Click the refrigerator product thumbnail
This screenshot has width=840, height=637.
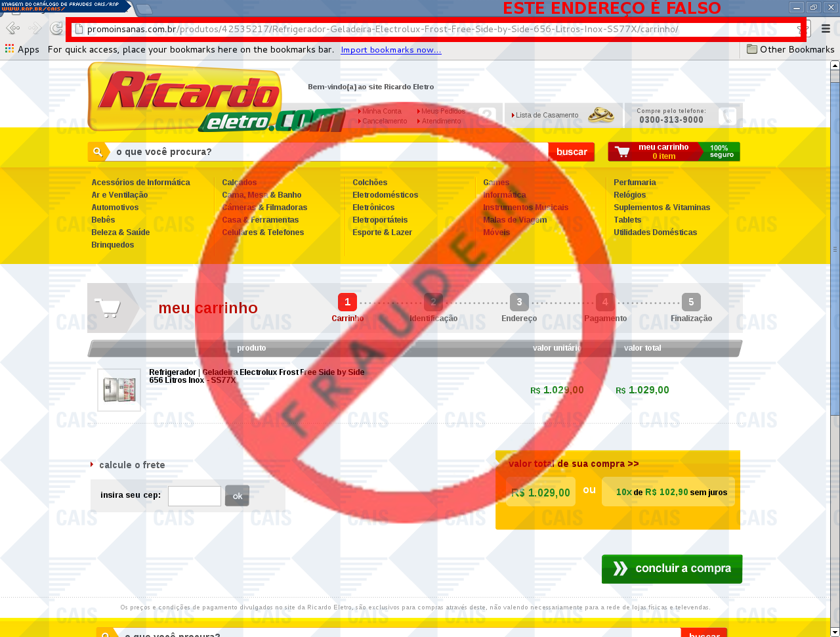click(x=119, y=390)
